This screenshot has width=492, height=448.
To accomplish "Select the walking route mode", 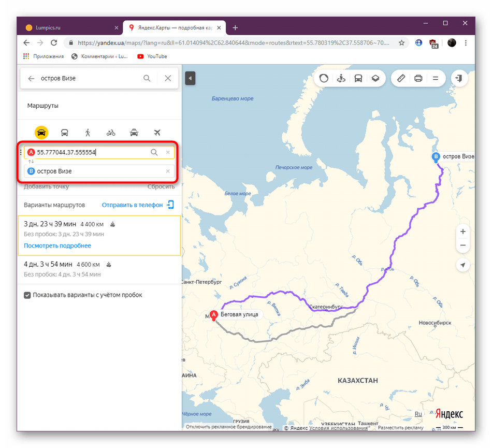I will point(88,133).
